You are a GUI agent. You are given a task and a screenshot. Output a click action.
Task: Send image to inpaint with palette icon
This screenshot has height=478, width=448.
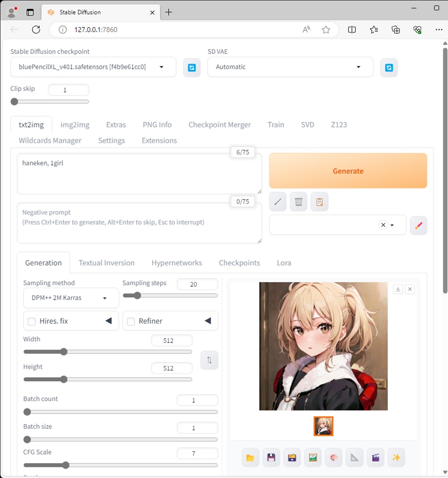click(334, 457)
